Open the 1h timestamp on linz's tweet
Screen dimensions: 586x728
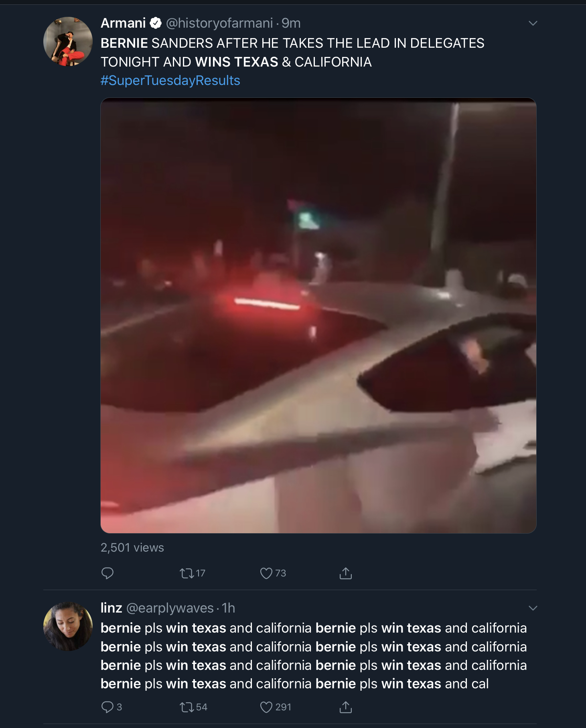click(229, 608)
